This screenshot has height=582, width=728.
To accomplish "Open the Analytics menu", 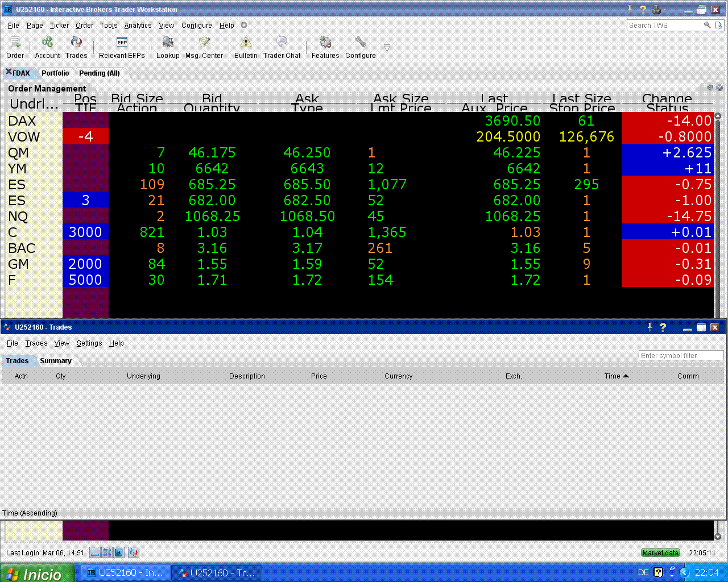I will pyautogui.click(x=138, y=26).
